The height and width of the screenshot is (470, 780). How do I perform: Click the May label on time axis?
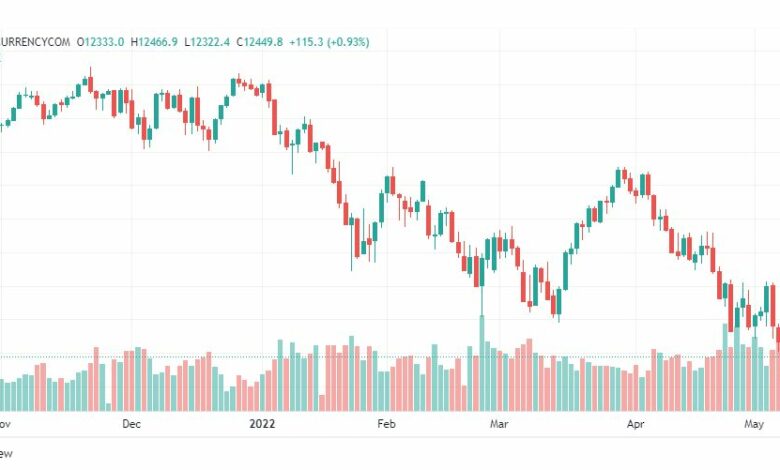point(754,424)
